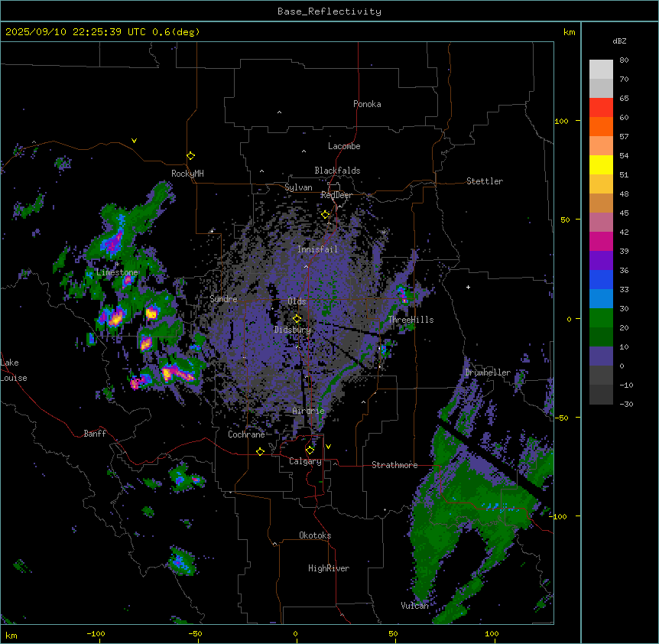The width and height of the screenshot is (659, 644).
Task: Click the 65 value in the dBZ legend
Action: pos(624,99)
